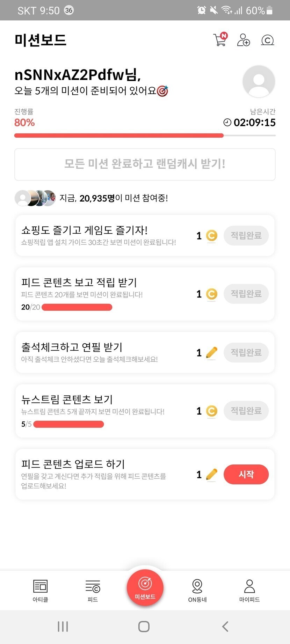The height and width of the screenshot is (644, 290).
Task: Tap the clock icon beside remaining time
Action: coord(227,123)
